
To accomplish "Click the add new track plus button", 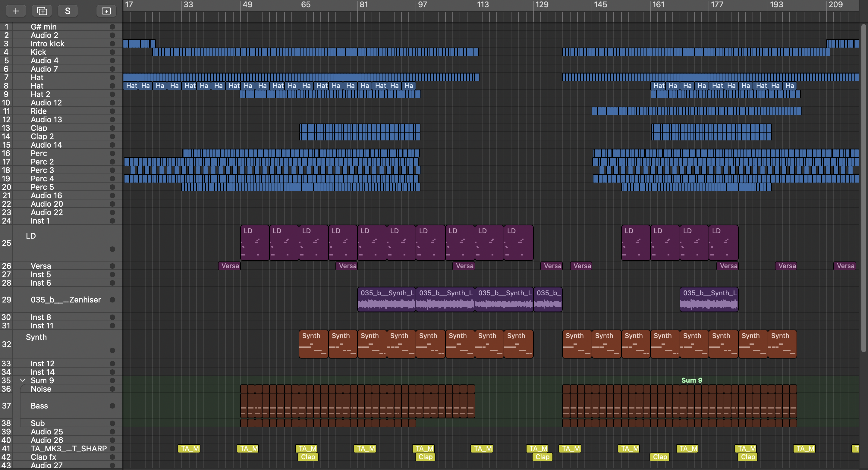I will [x=15, y=11].
